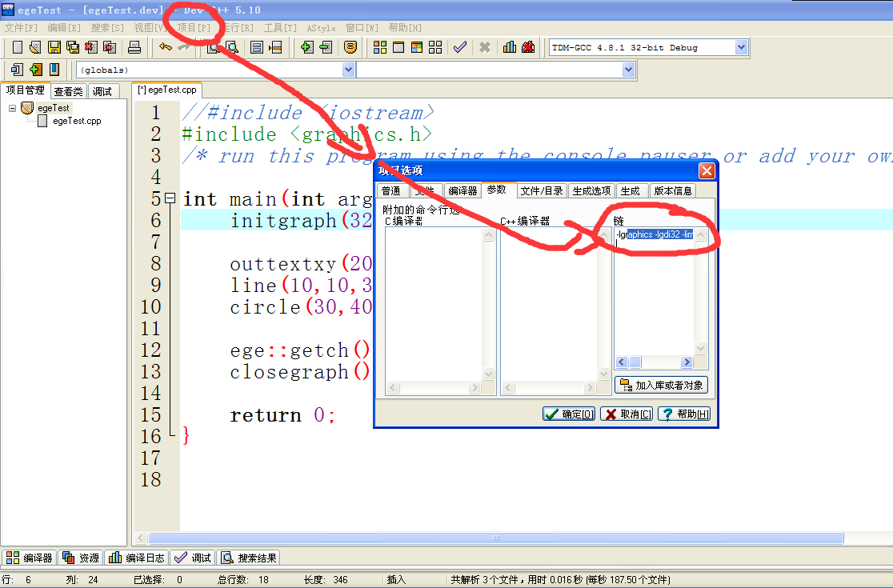Click the Print icon in the toolbar
This screenshot has height=588, width=893.
(134, 46)
